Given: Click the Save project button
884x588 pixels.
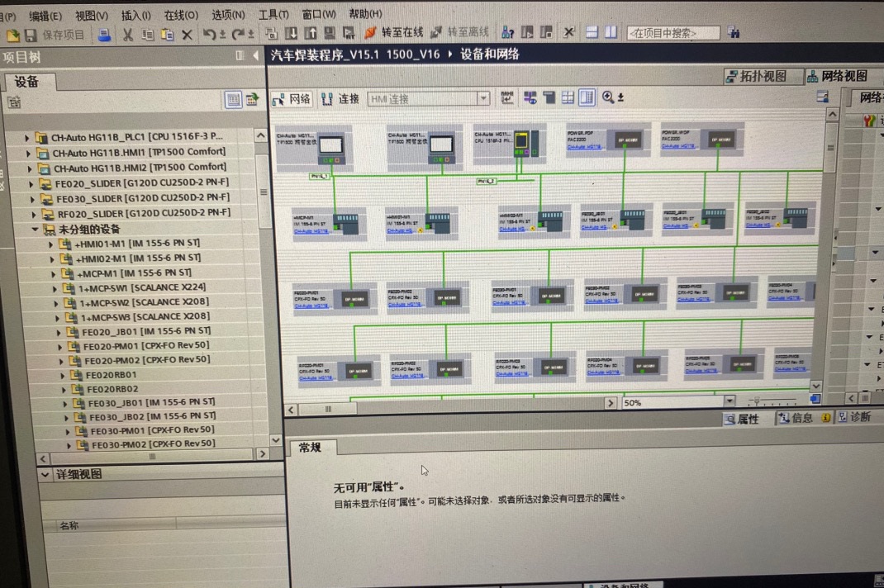Looking at the screenshot, I should pos(55,35).
